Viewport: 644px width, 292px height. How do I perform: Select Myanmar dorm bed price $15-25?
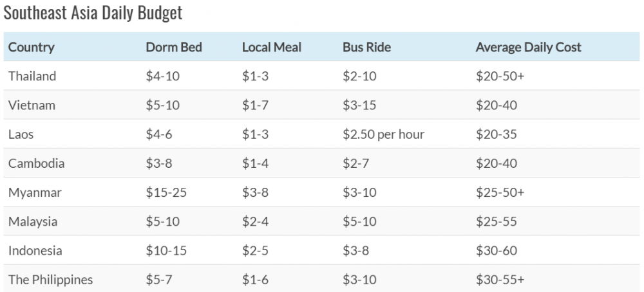pyautogui.click(x=166, y=192)
